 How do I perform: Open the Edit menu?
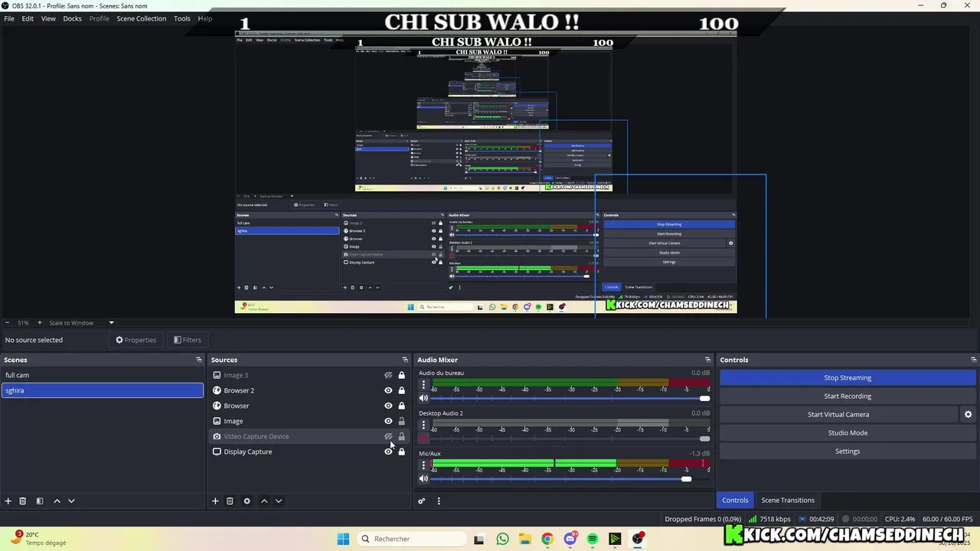[28, 18]
